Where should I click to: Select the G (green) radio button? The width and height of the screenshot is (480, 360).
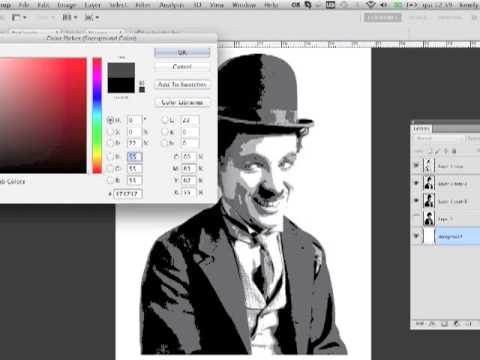[110, 169]
